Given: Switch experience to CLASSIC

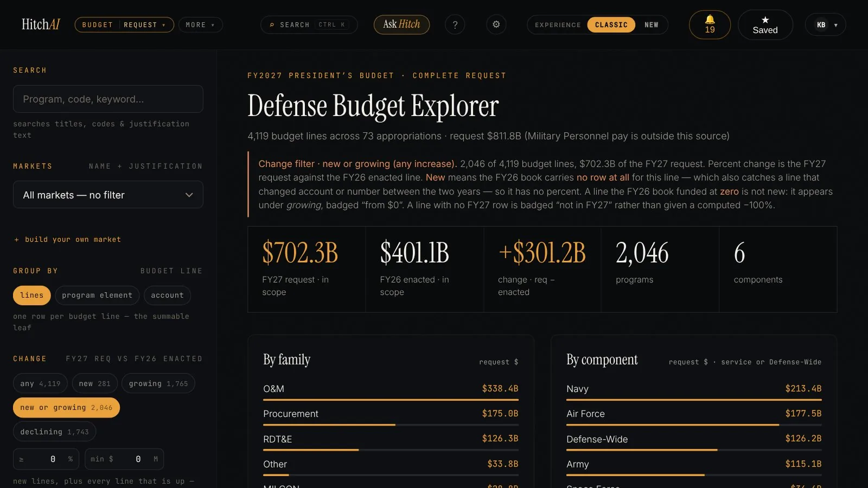Looking at the screenshot, I should [611, 24].
